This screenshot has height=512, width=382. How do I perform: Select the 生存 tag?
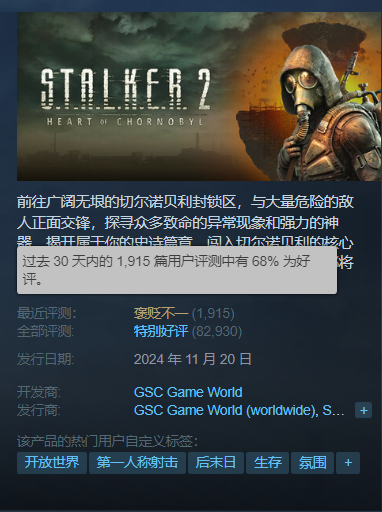267,463
